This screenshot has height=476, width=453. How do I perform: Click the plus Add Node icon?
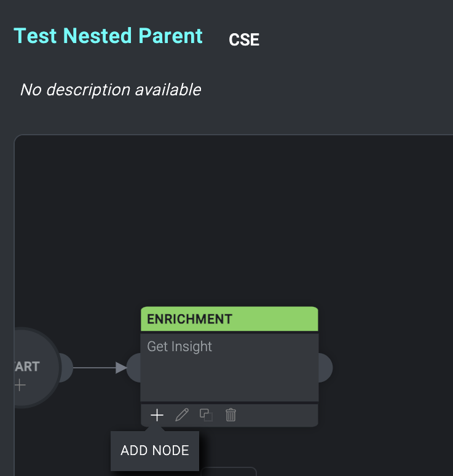point(157,415)
